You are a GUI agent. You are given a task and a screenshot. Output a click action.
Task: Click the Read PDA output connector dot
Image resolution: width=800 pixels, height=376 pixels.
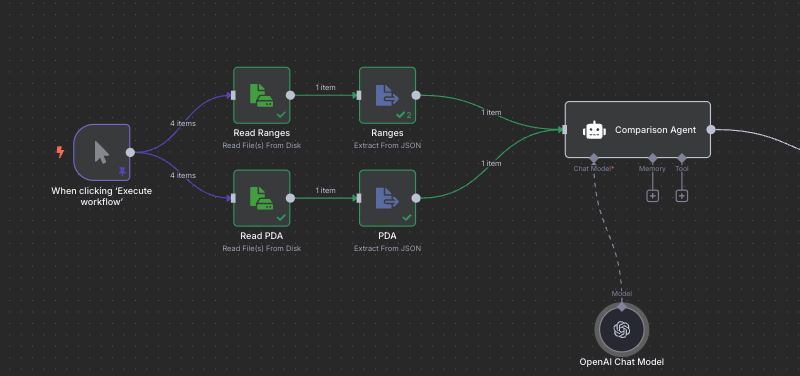tap(290, 198)
